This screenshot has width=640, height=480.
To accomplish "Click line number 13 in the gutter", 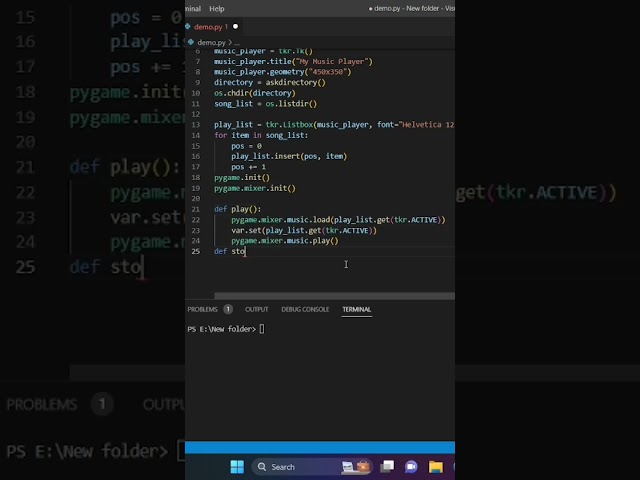I will pyautogui.click(x=196, y=124).
